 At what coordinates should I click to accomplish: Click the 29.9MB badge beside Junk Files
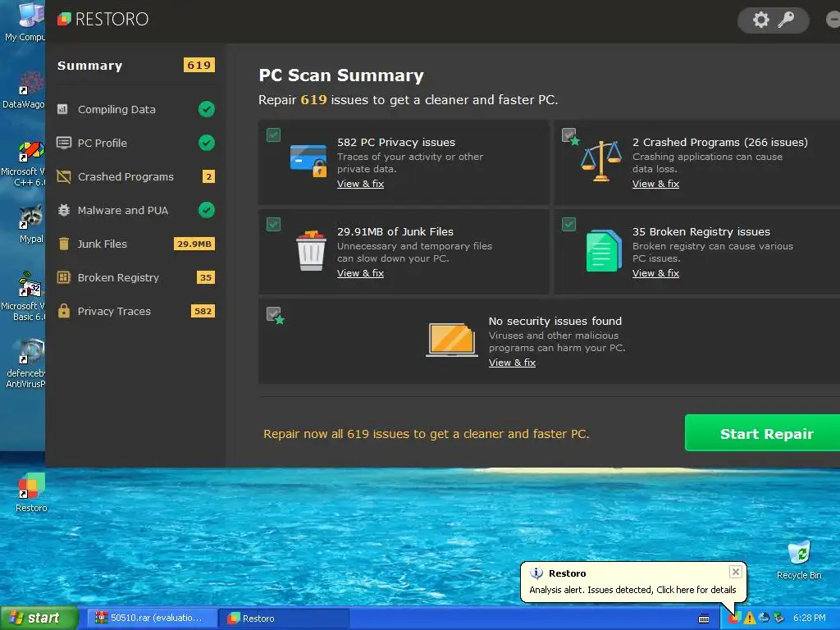tap(194, 244)
